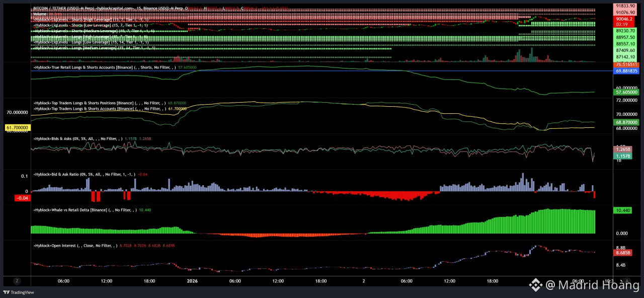
Task: Click the TradingView logo at bottom-left
Action: tap(19, 292)
